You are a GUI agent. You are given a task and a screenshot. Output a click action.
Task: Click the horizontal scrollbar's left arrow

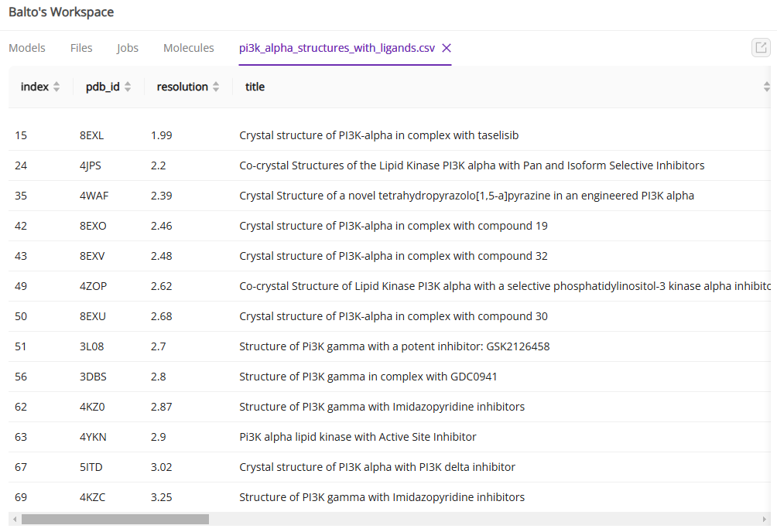pos(14,520)
